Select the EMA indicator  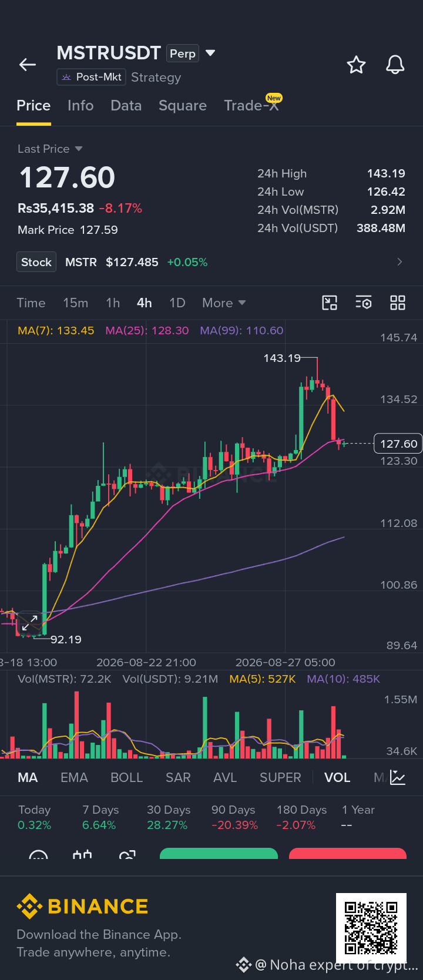click(74, 777)
